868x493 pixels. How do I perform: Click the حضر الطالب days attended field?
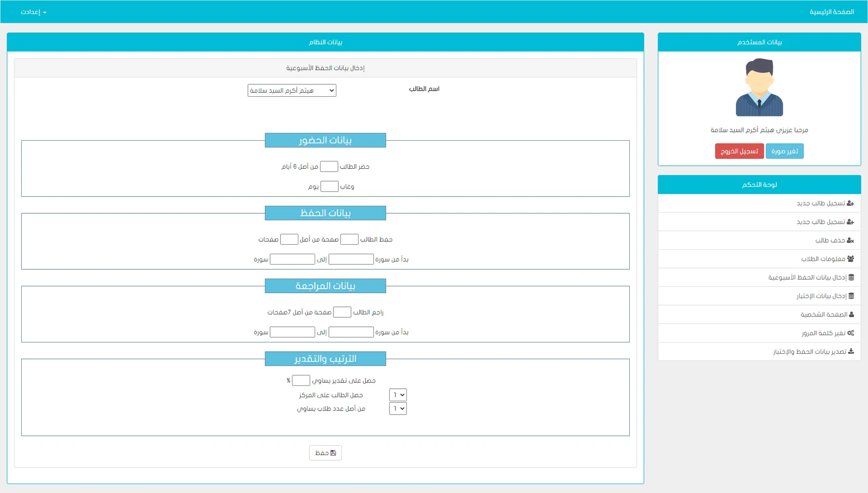point(329,166)
